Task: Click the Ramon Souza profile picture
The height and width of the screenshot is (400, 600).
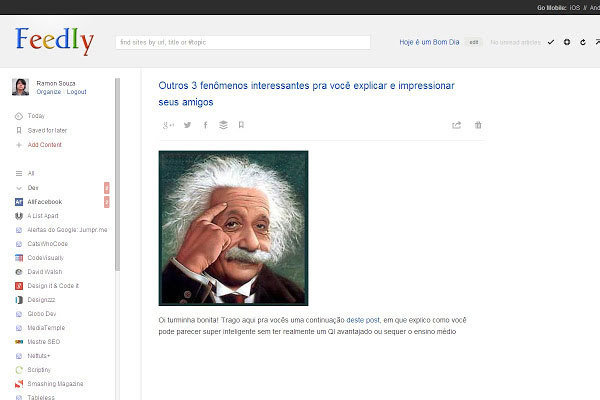Action: tap(20, 87)
